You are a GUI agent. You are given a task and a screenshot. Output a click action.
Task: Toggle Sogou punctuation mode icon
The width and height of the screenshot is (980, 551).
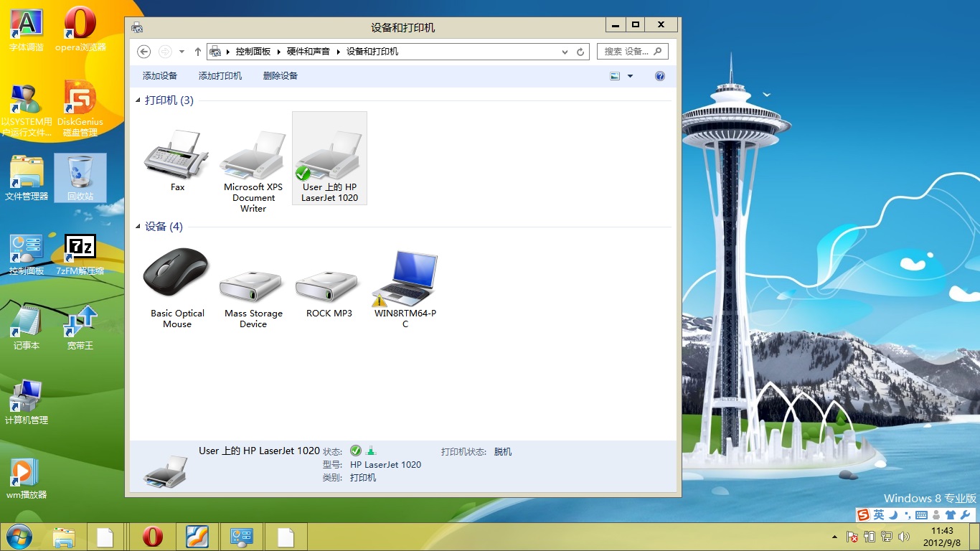[907, 515]
